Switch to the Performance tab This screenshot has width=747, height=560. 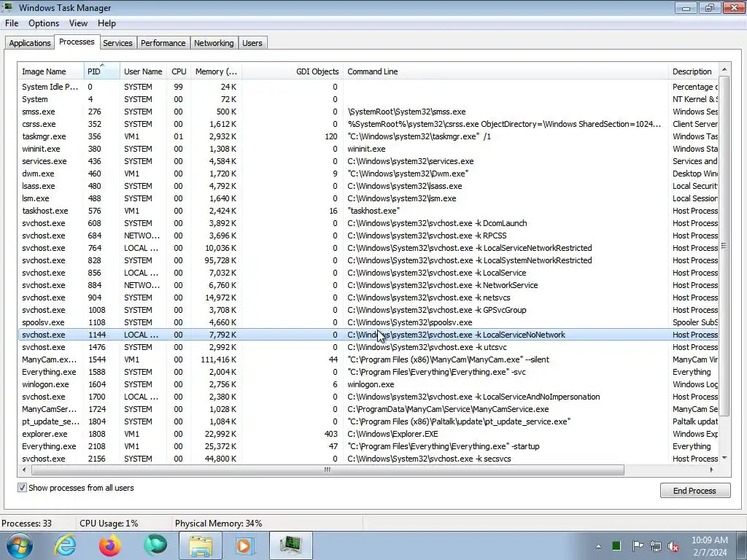point(163,43)
